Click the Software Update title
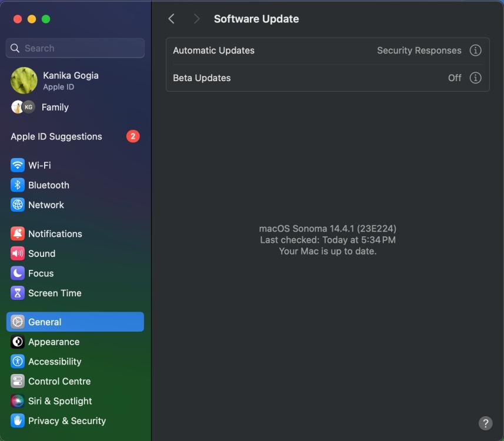 click(x=256, y=19)
